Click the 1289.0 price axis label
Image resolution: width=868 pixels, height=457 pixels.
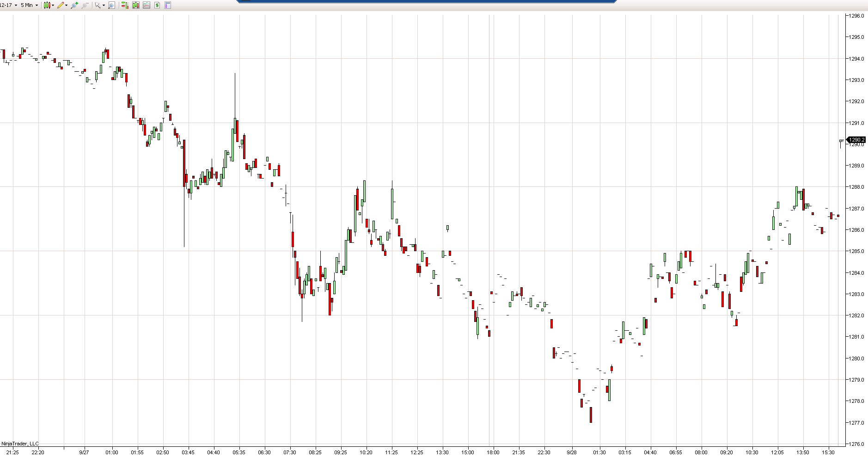856,166
